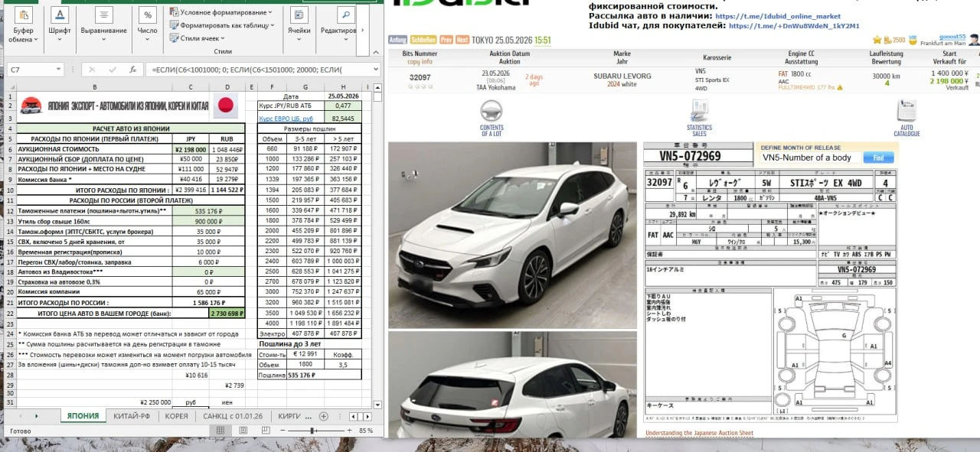
Task: Go to next sheet tabs arrow
Action: 36,416
